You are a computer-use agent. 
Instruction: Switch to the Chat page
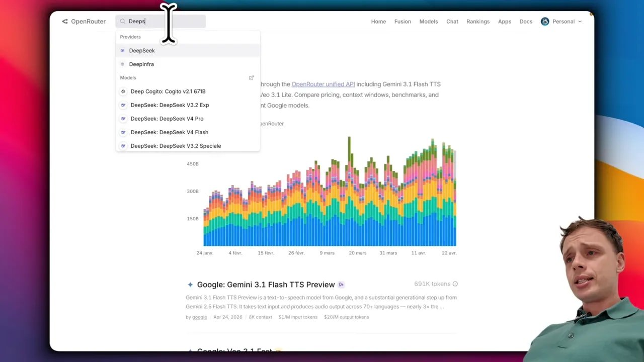coord(452,21)
